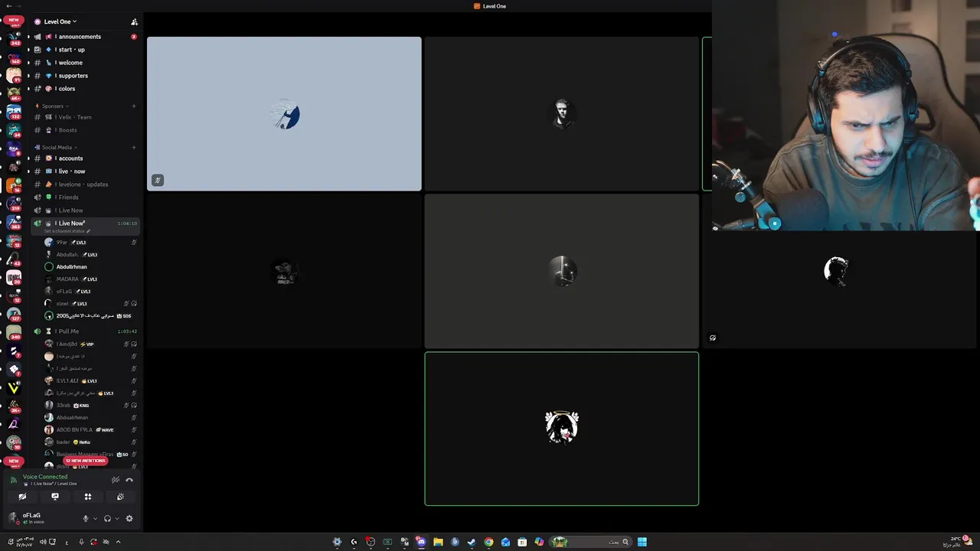Screen dimensions: 980x551
Task: Add channel to Sponsers category
Action: point(134,106)
